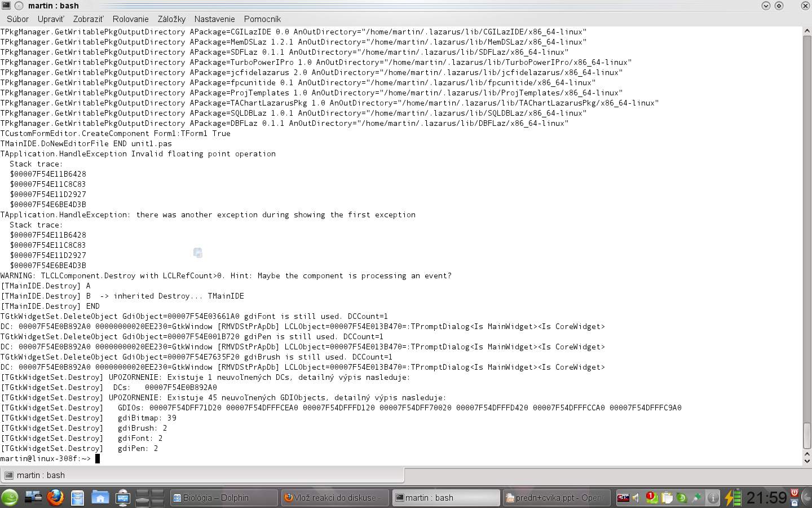Open the Upraviť menu

point(51,19)
